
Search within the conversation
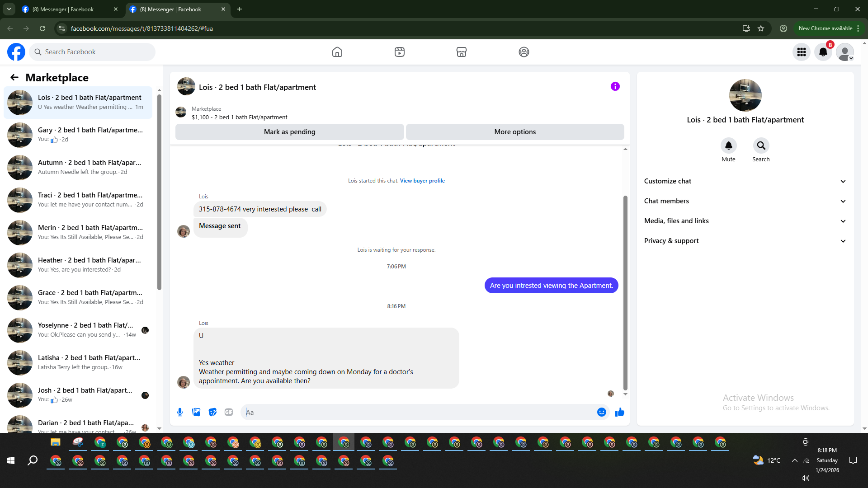point(761,145)
